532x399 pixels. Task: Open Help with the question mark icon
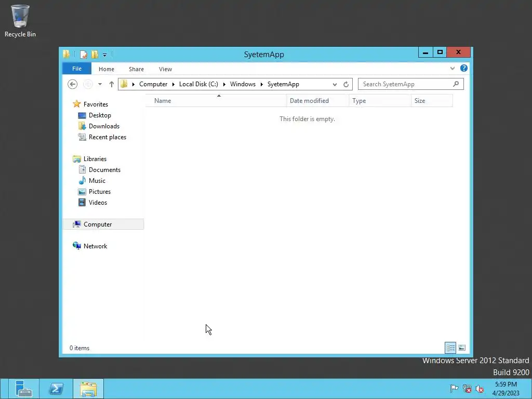point(464,68)
